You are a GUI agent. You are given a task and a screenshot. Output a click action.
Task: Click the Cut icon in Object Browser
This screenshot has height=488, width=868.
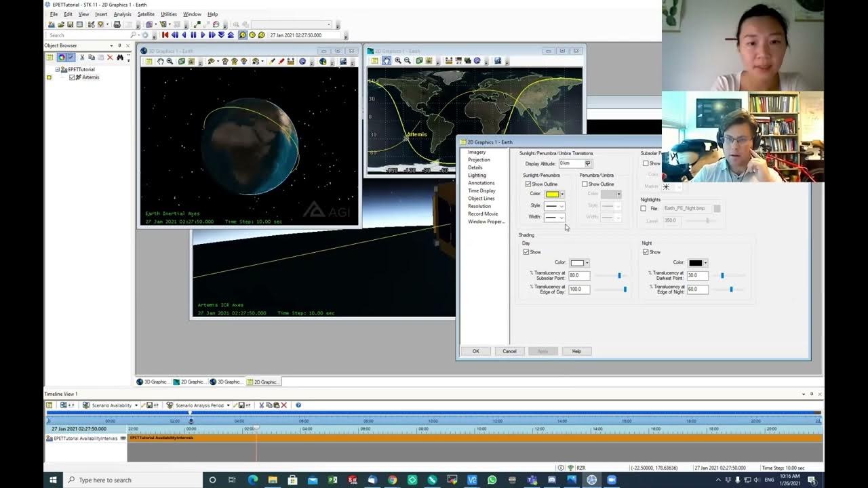tap(82, 57)
